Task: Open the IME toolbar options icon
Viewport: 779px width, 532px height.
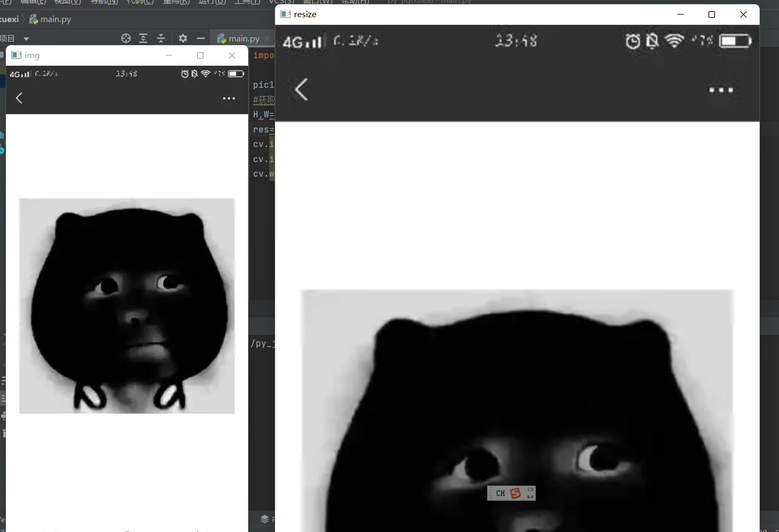Action: 530,493
